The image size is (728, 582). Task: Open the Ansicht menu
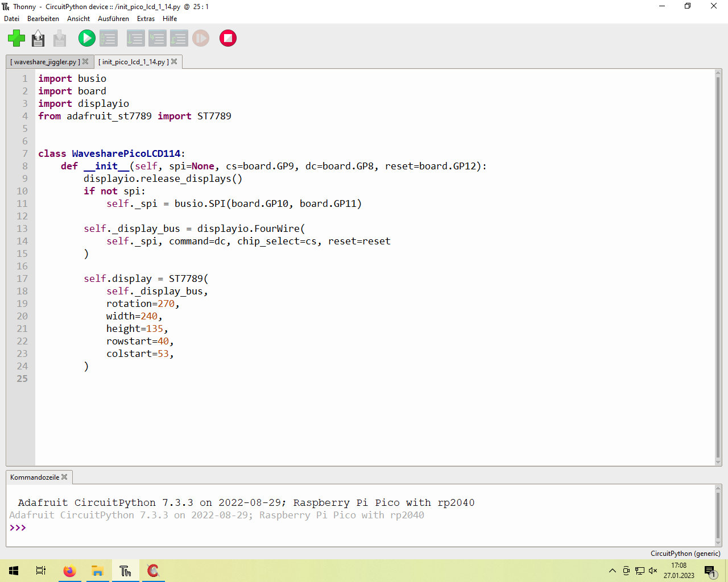click(78, 19)
